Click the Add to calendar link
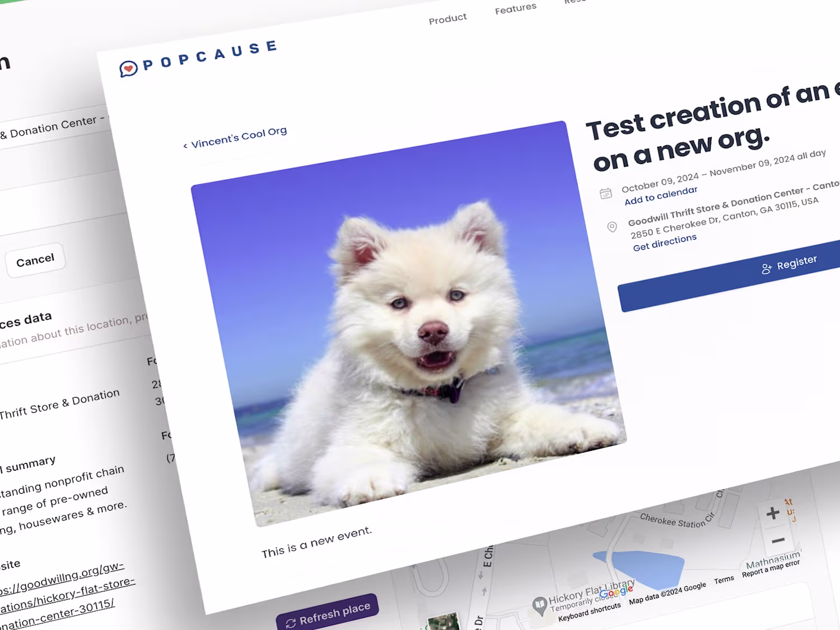Screen dimensions: 840x630 [x=661, y=195]
